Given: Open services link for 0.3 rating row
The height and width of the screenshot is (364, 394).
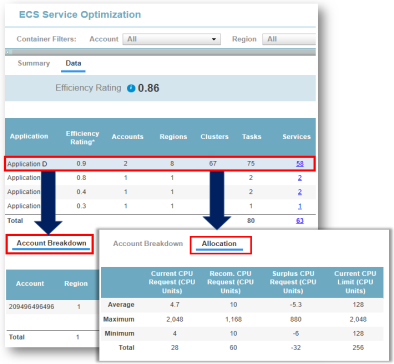Looking at the screenshot, I should [x=300, y=206].
